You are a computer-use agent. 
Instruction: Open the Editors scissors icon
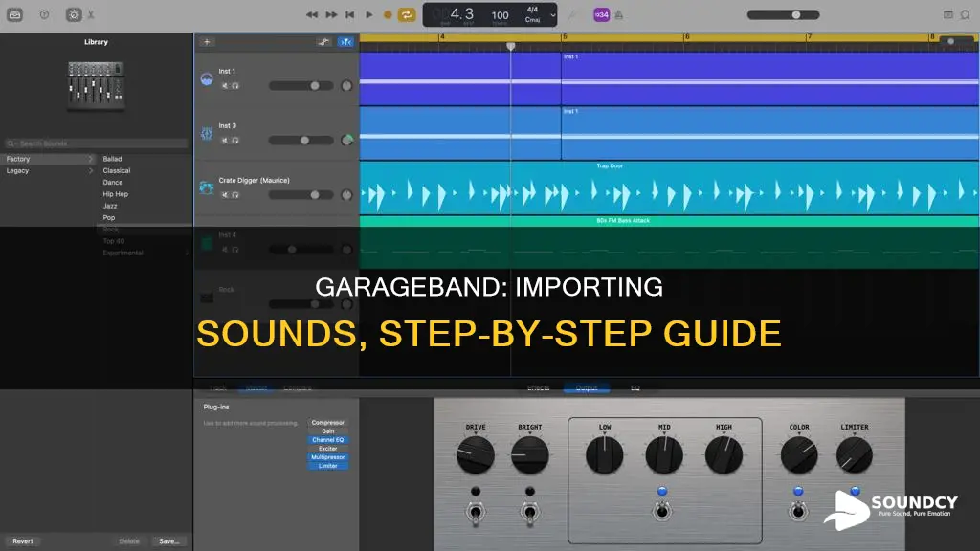pyautogui.click(x=91, y=14)
